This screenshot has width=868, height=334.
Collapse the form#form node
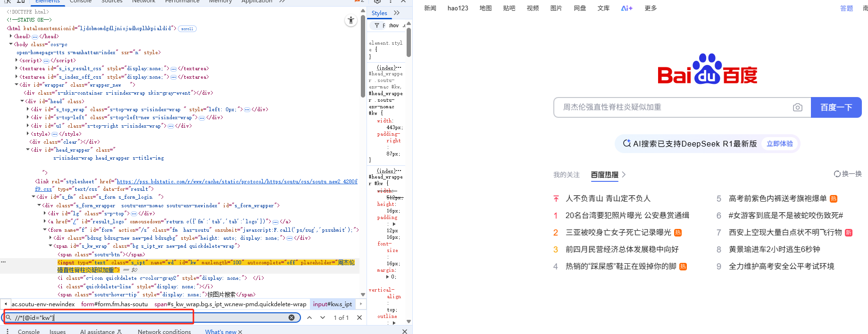[x=45, y=229]
